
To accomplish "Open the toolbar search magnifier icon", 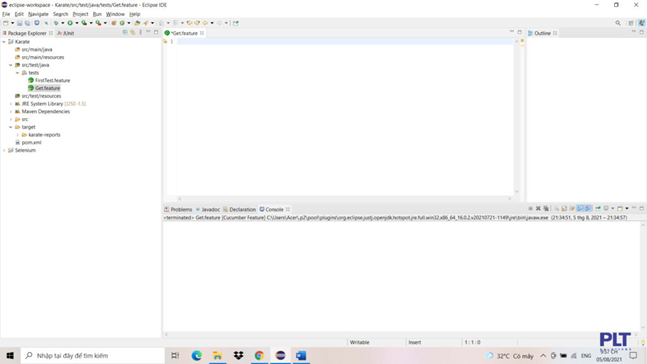I will click(x=618, y=23).
